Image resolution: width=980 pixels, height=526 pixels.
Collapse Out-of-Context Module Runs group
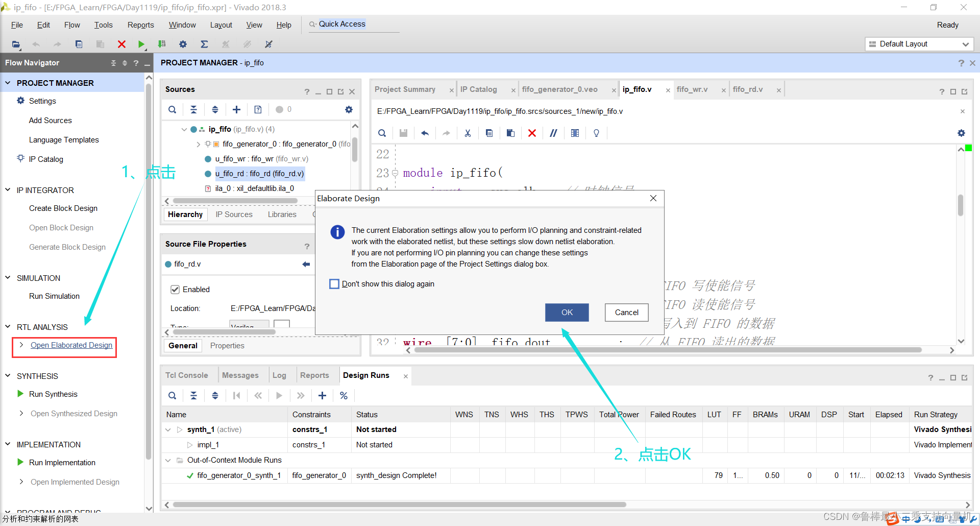(x=168, y=460)
